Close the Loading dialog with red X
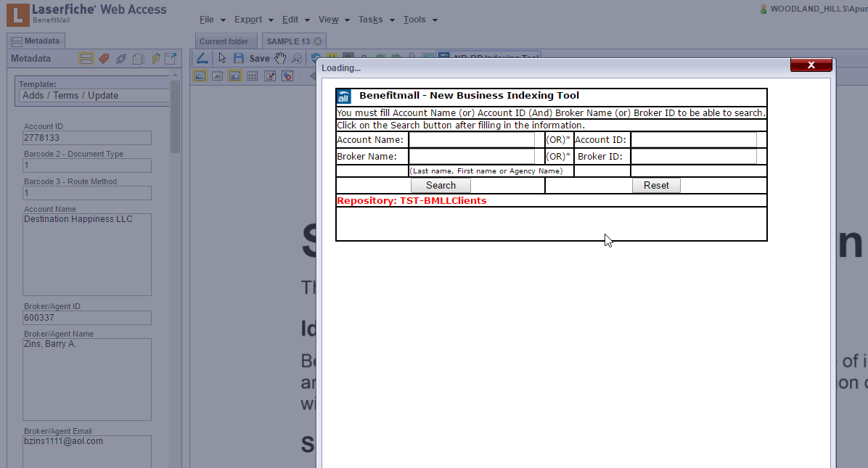 pos(811,65)
